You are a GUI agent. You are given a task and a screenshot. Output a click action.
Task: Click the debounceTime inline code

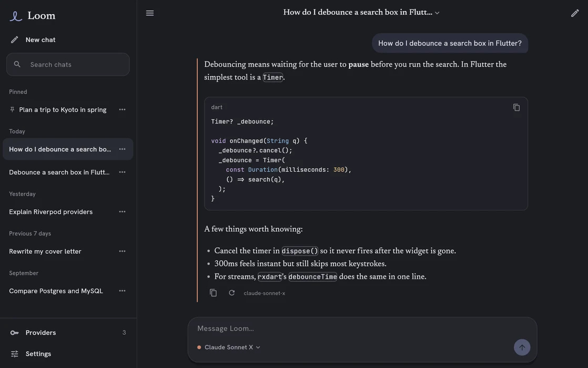[312, 277]
